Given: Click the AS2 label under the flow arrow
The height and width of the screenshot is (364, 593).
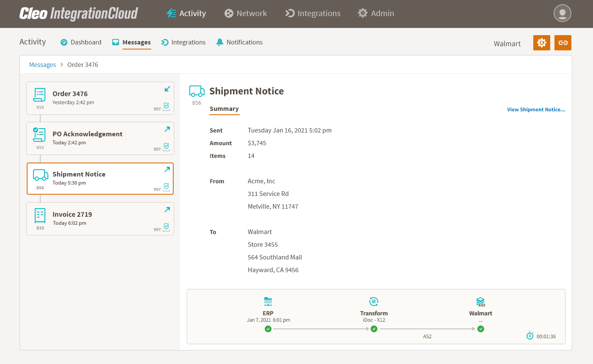Looking at the screenshot, I should [427, 336].
